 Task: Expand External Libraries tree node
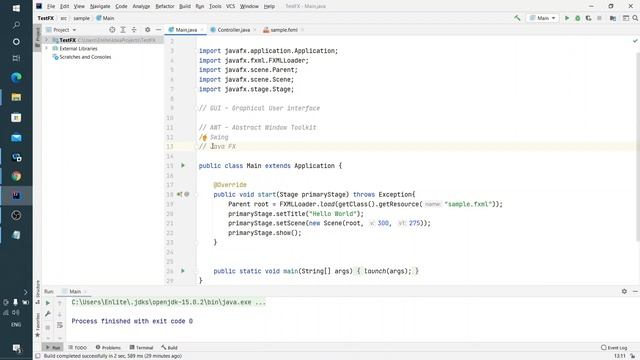[x=47, y=49]
